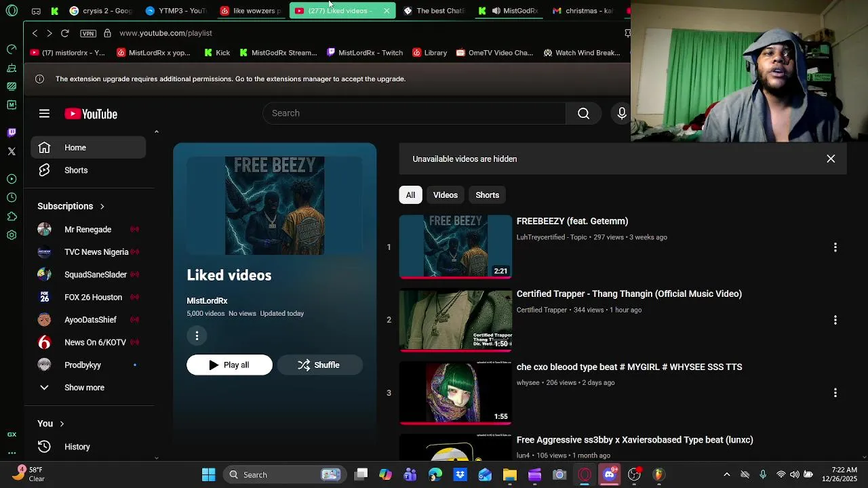Open the Opera sidebar more options
The image size is (868, 488).
12,453
